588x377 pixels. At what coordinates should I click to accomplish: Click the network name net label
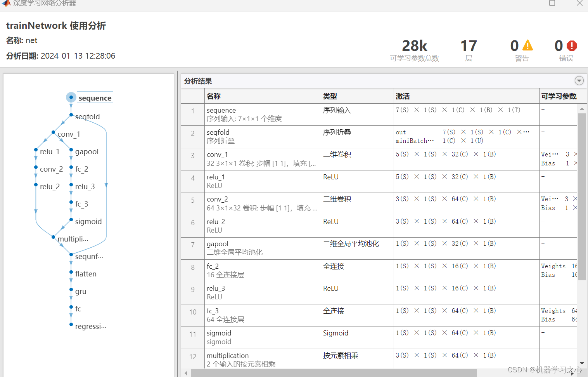22,40
